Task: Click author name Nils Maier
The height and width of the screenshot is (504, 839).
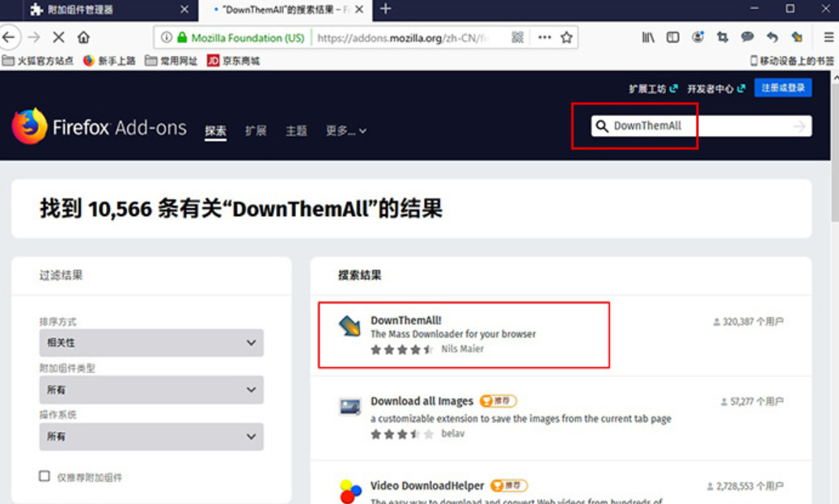Action: (462, 349)
